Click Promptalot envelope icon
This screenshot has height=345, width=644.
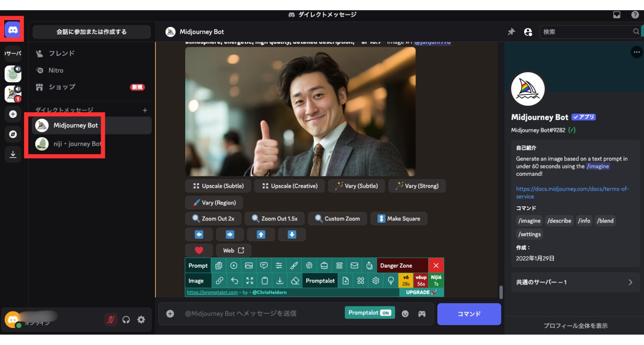click(354, 265)
